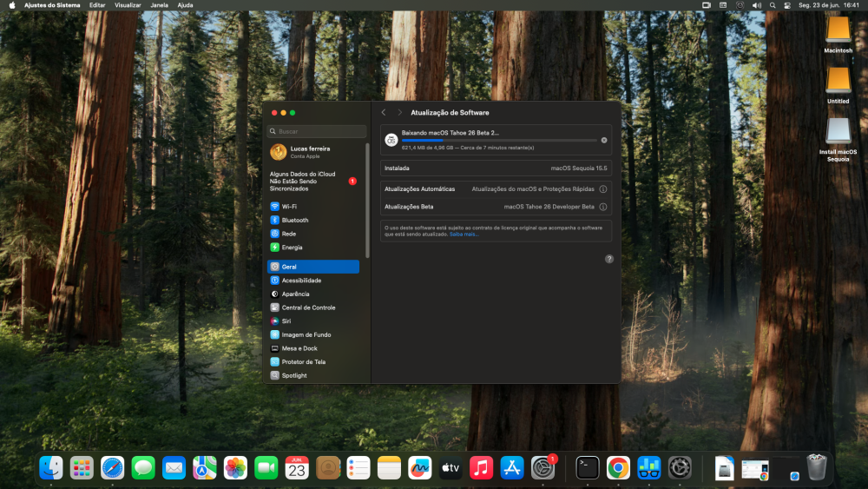The image size is (868, 489).
Task: Click the date and time in menu bar
Action: coord(829,5)
